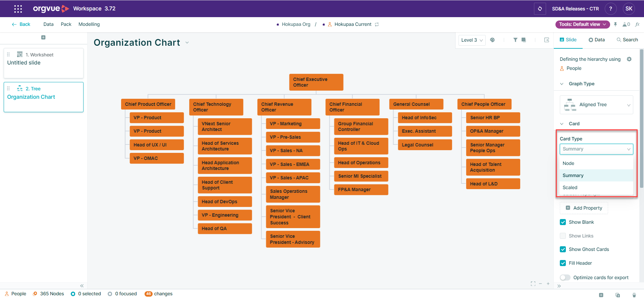
Task: Click the pin icon beside Tools view
Action: tap(615, 24)
